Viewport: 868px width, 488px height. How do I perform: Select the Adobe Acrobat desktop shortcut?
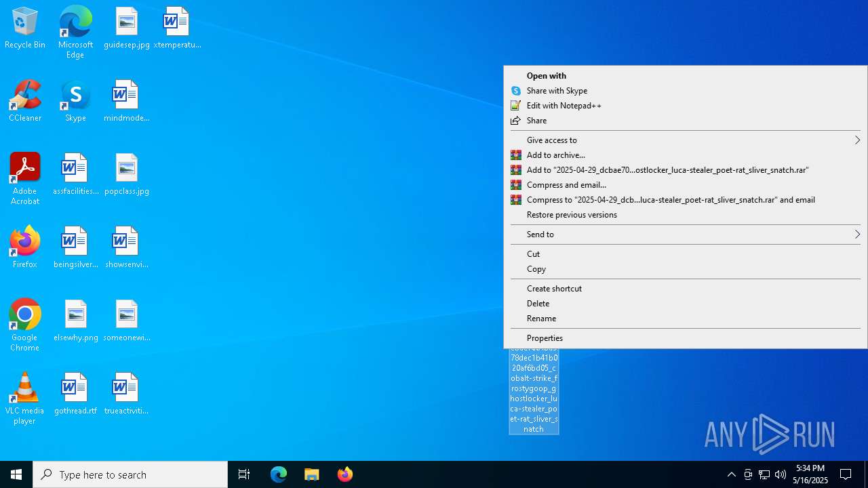25,179
